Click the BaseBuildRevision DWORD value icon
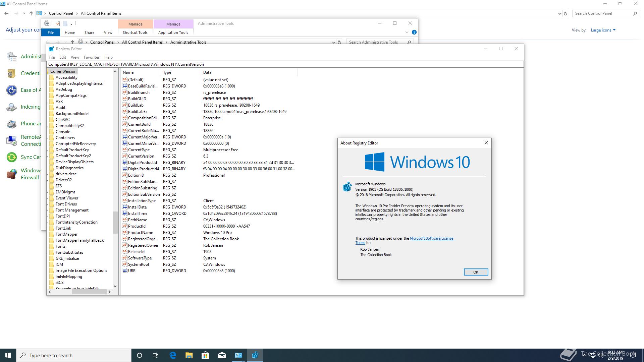The height and width of the screenshot is (362, 644). click(x=125, y=86)
